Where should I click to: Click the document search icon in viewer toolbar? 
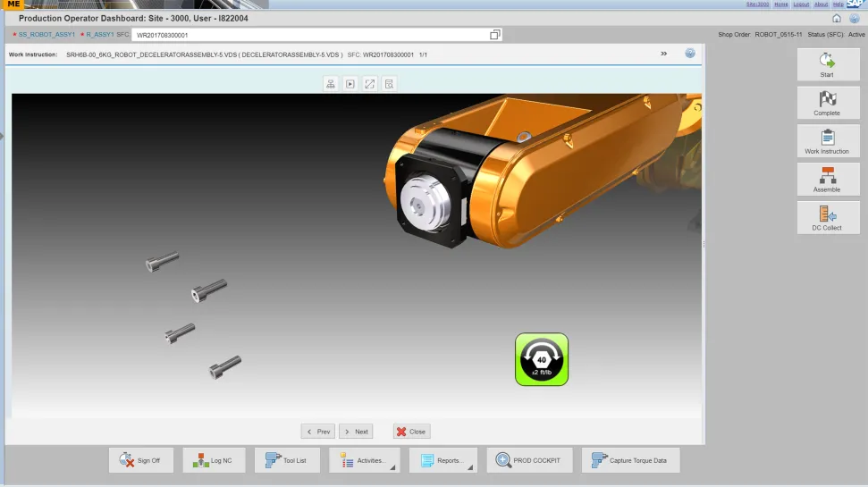click(x=389, y=83)
